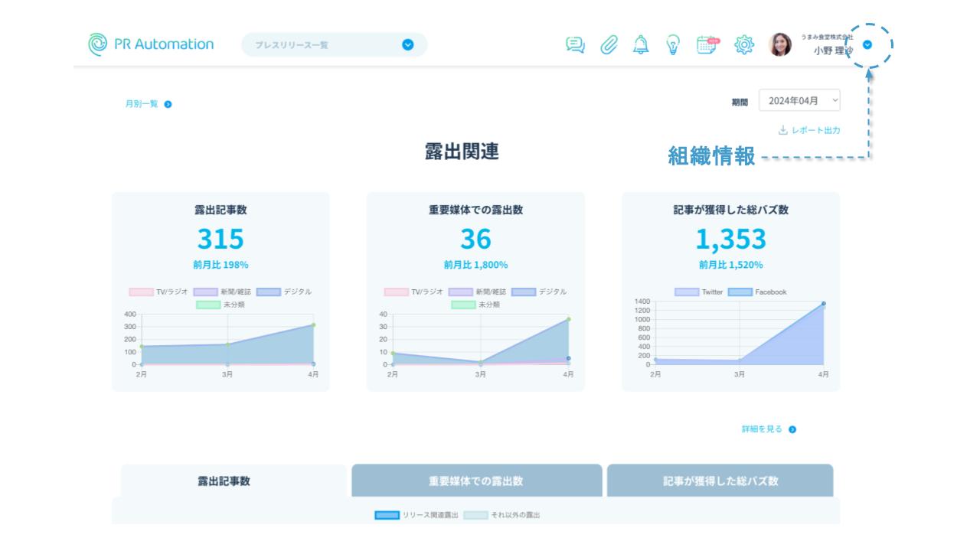Switch to the 重要媒体での露出数 tab

point(476,481)
